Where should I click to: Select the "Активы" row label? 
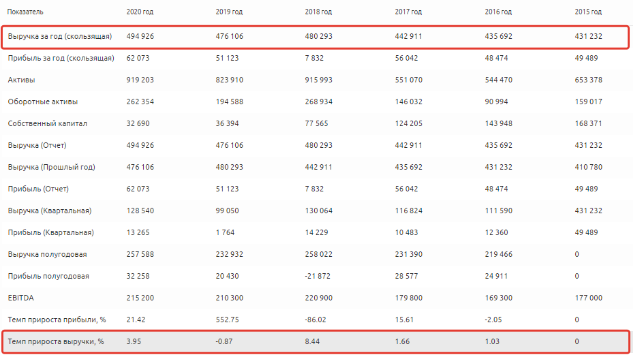click(x=22, y=80)
